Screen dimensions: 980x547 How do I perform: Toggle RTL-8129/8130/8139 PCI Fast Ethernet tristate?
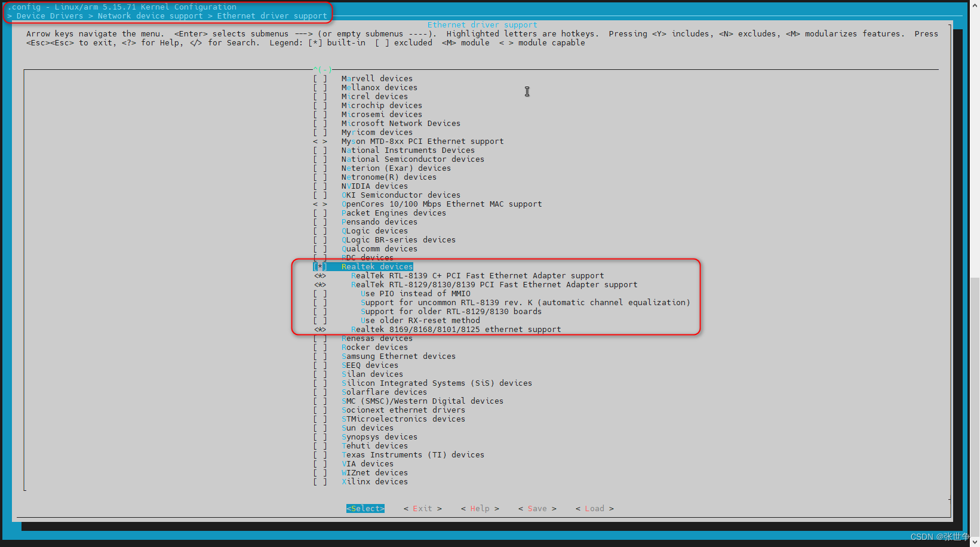click(x=320, y=285)
